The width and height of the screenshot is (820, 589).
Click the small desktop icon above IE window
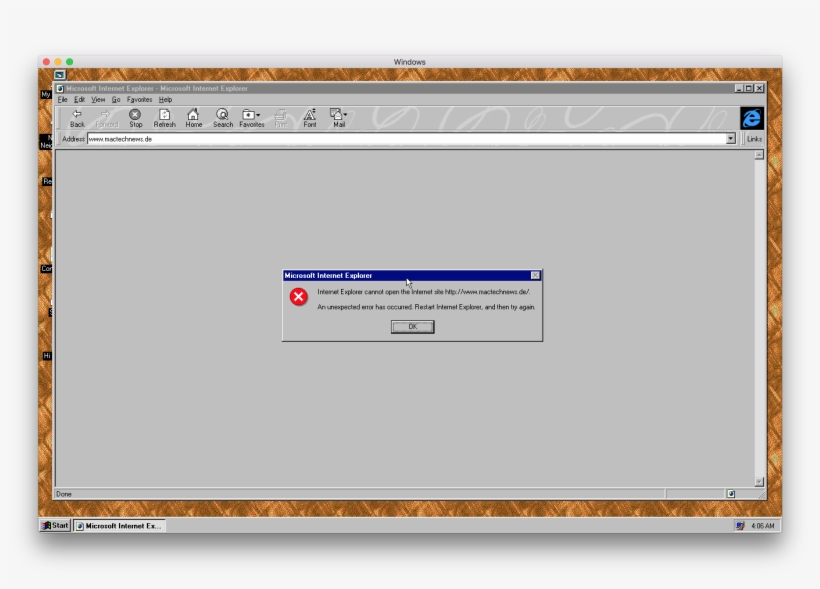pyautogui.click(x=60, y=75)
